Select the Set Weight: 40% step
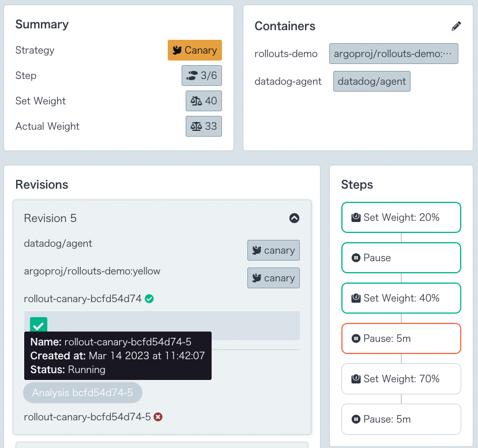 click(x=401, y=298)
